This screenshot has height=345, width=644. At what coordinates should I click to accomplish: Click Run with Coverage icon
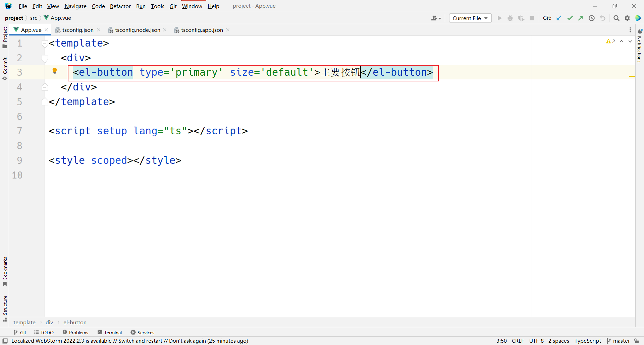point(521,18)
